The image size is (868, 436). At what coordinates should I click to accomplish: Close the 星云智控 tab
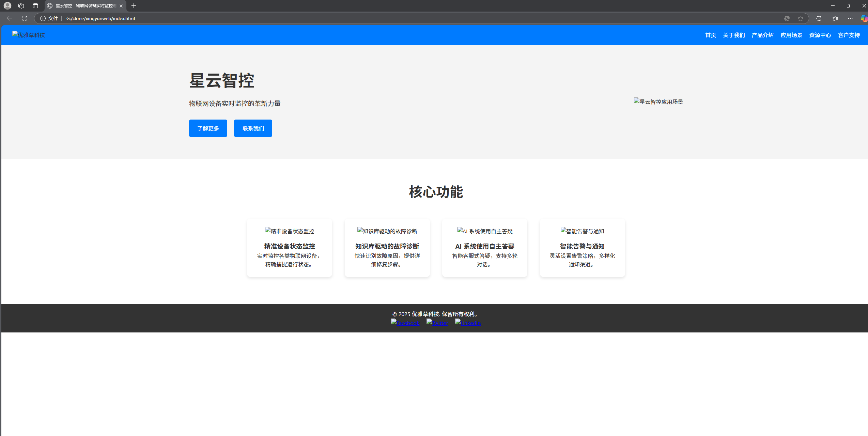click(121, 6)
